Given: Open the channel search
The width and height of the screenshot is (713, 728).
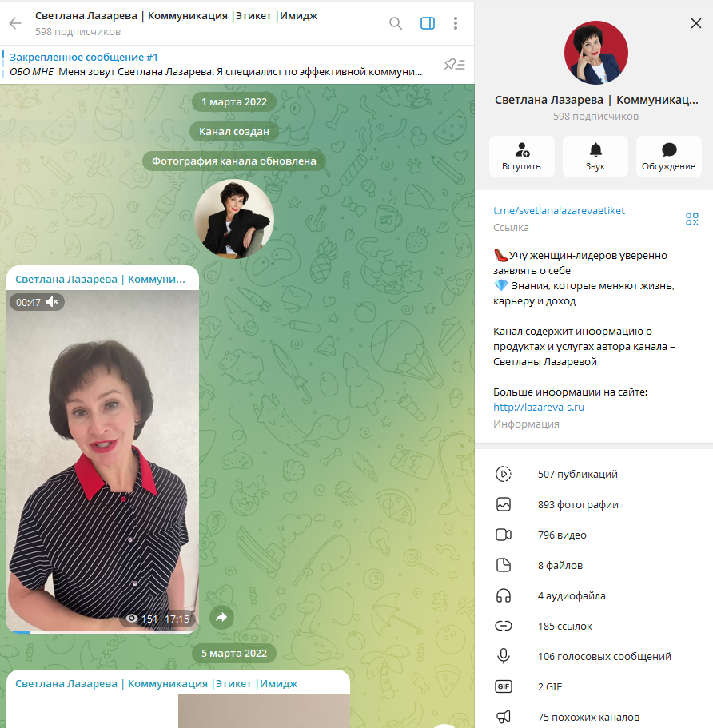Looking at the screenshot, I should [395, 23].
